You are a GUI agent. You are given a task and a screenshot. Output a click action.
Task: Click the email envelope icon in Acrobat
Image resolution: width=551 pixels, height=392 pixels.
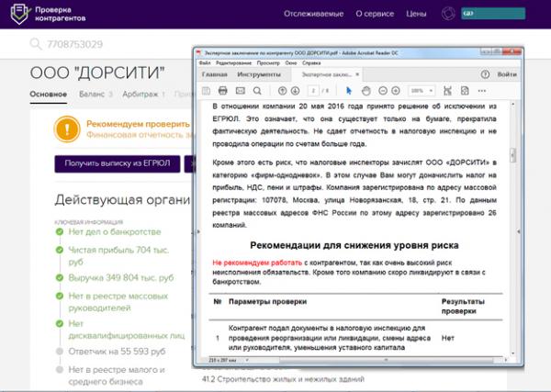(x=240, y=91)
